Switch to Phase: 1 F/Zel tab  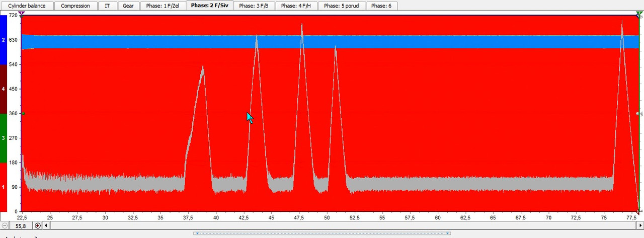click(x=163, y=6)
